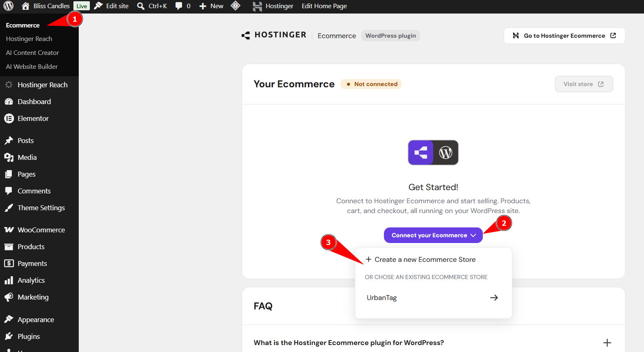Open the Dashboard menu item
The height and width of the screenshot is (352, 644).
click(x=39, y=102)
